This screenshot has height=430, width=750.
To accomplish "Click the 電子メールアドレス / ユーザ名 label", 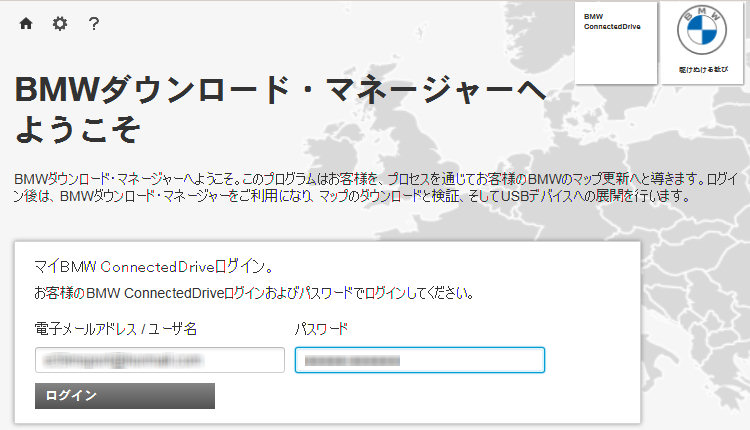I will (116, 329).
